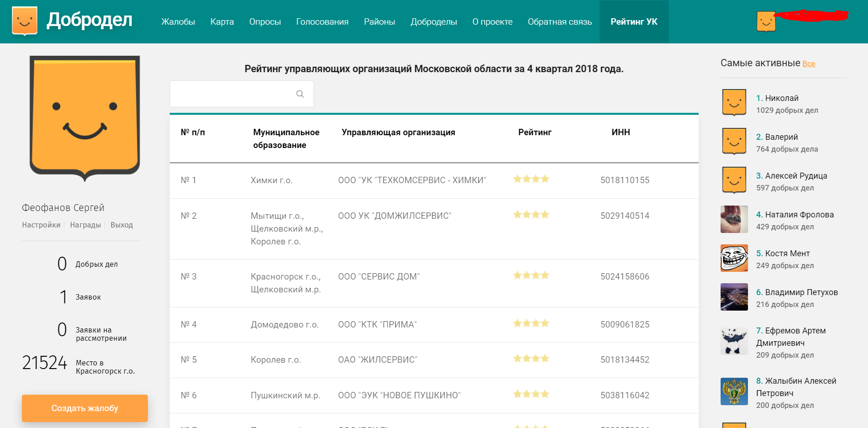The height and width of the screenshot is (428, 868).
Task: Click ООО УК "ДОМЖИЛСЕРВИС" cell
Action: pos(395,216)
